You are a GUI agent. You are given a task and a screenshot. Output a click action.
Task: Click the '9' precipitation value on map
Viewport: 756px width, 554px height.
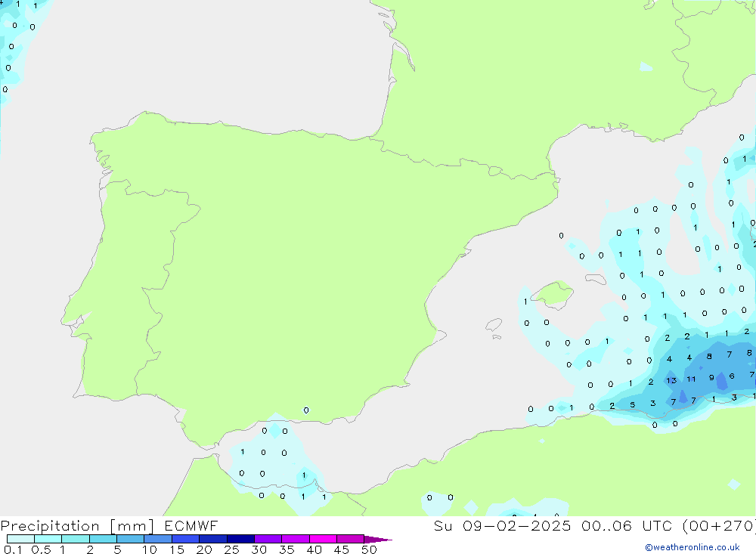point(711,378)
